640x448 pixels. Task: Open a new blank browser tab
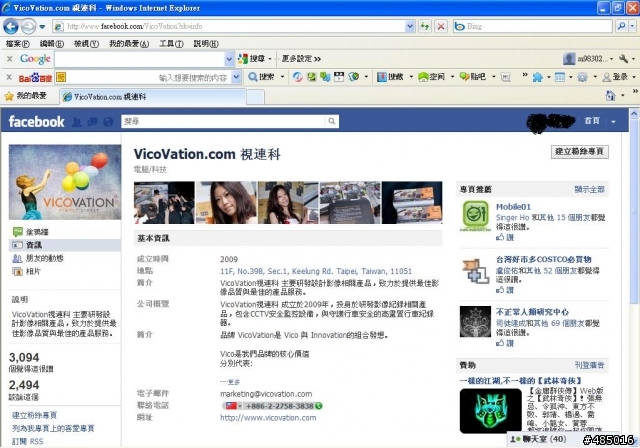[256, 97]
